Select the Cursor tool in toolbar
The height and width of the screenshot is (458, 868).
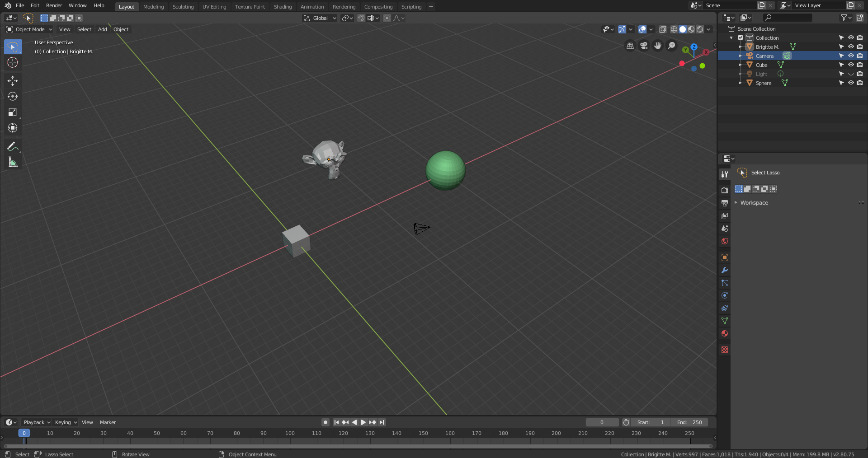click(13, 62)
